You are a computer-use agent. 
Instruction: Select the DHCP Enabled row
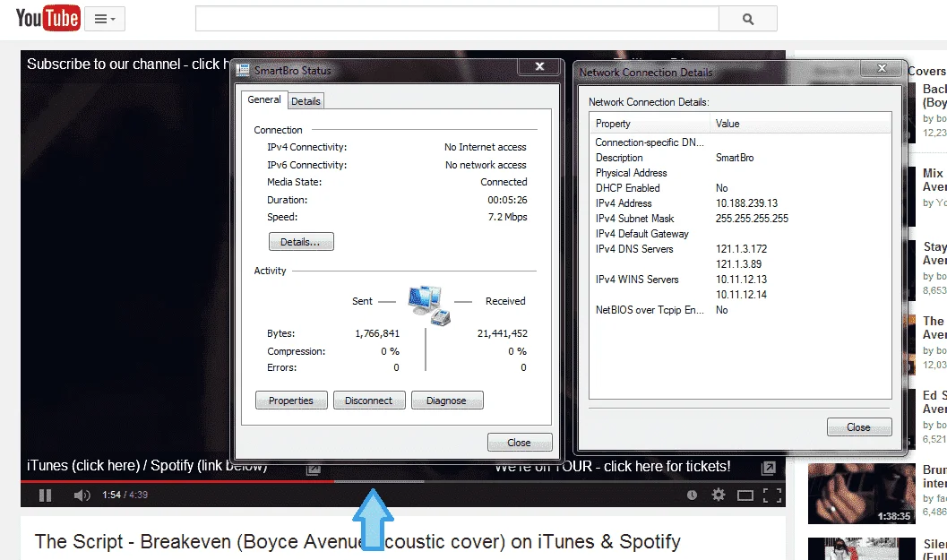click(x=740, y=188)
